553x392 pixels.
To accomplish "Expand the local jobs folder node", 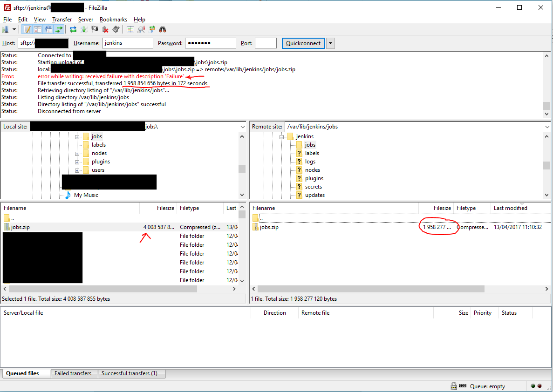I will pos(77,137).
